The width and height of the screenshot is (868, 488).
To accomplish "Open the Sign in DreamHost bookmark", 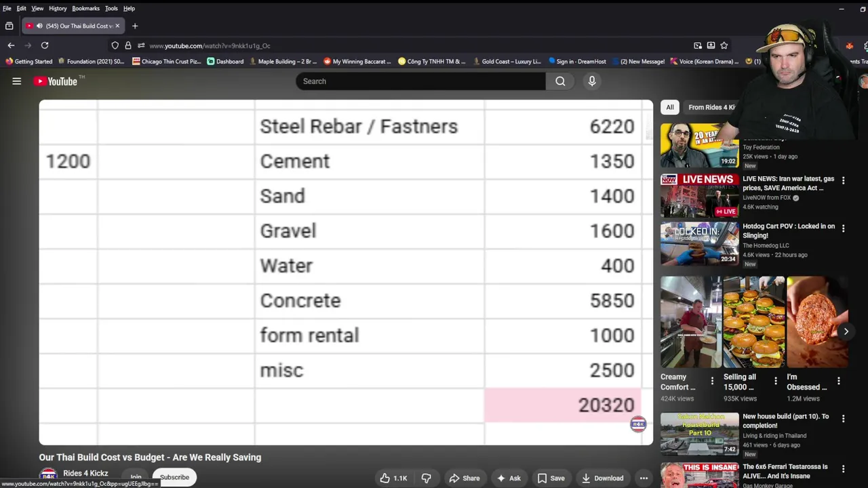I will [577, 62].
